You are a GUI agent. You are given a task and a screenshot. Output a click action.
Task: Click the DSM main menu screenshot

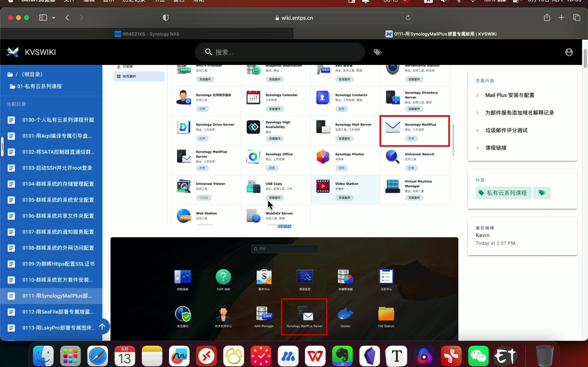pos(284,289)
